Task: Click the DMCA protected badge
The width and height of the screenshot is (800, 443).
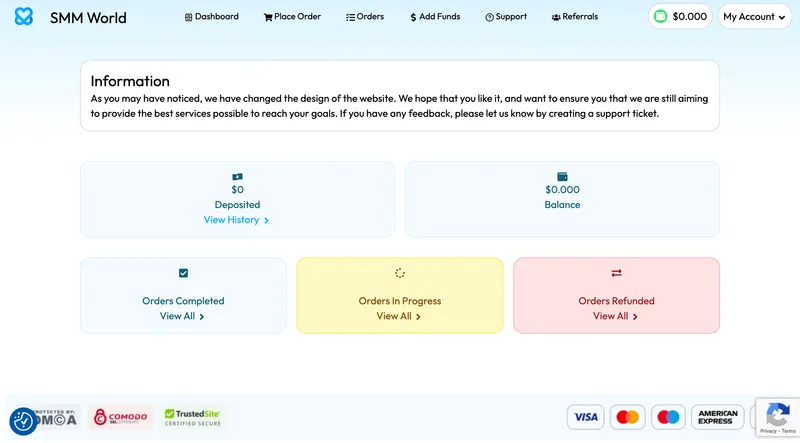Action: coord(55,417)
